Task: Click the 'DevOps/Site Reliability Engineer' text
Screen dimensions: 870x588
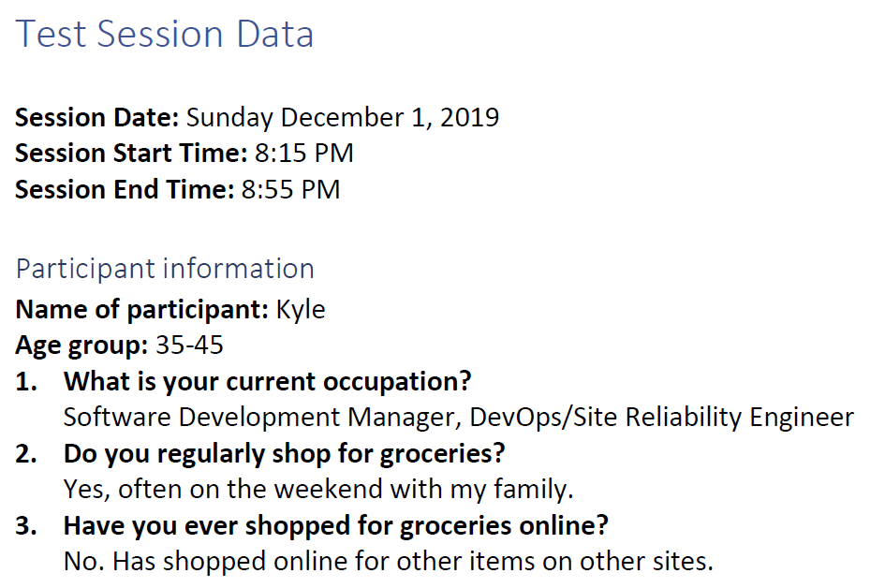Action: coord(662,418)
